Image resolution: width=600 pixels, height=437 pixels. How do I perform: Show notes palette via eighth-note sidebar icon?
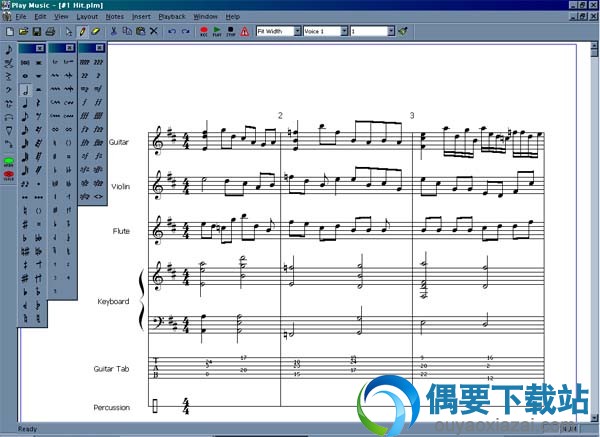point(8,50)
